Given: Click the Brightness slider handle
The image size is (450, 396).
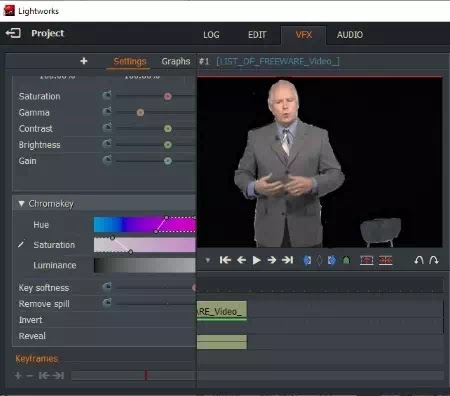Looking at the screenshot, I should pyautogui.click(x=168, y=145).
